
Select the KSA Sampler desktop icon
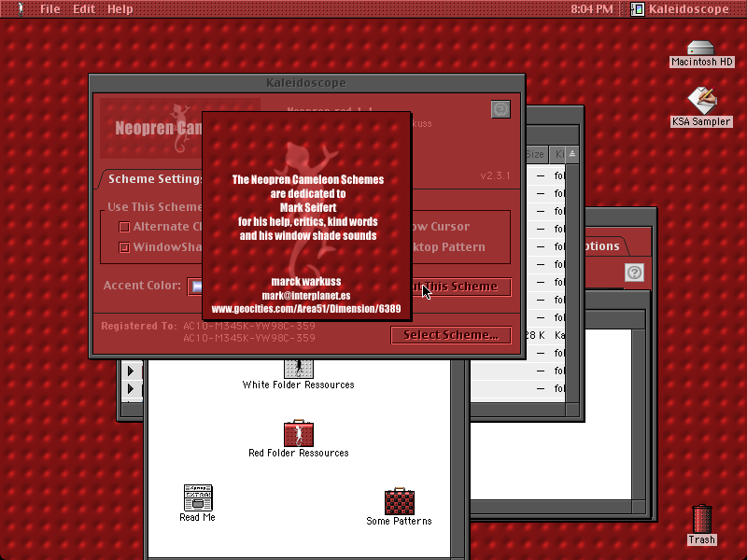701,100
